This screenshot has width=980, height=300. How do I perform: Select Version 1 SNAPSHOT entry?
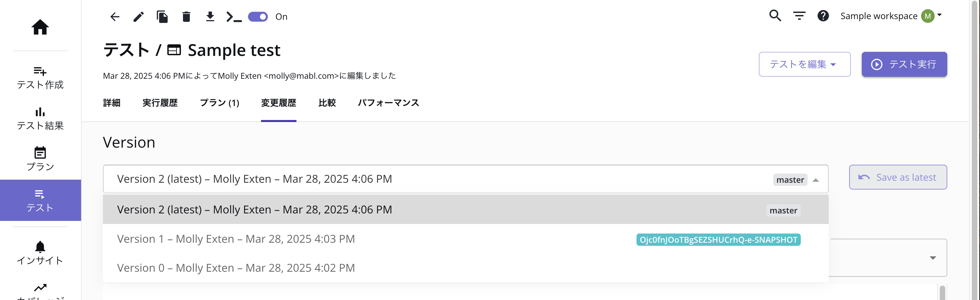(465, 239)
